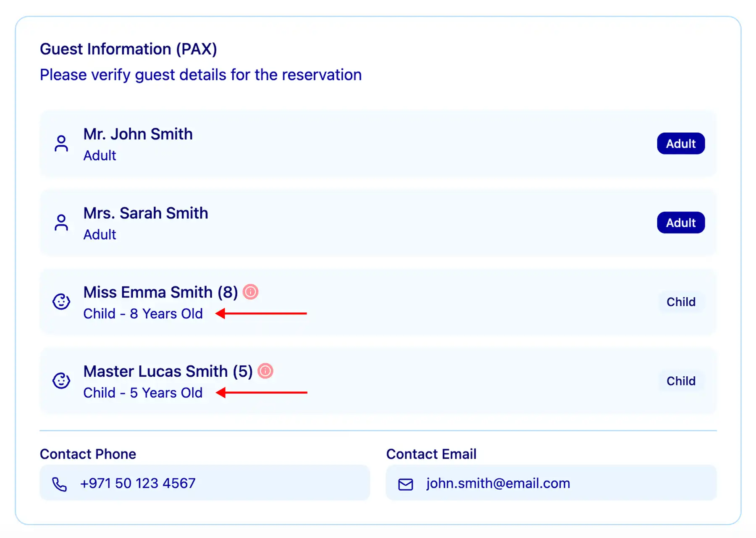This screenshot has height=538, width=756.
Task: Select the Mrs. Sarah Smith guest name
Action: [146, 213]
